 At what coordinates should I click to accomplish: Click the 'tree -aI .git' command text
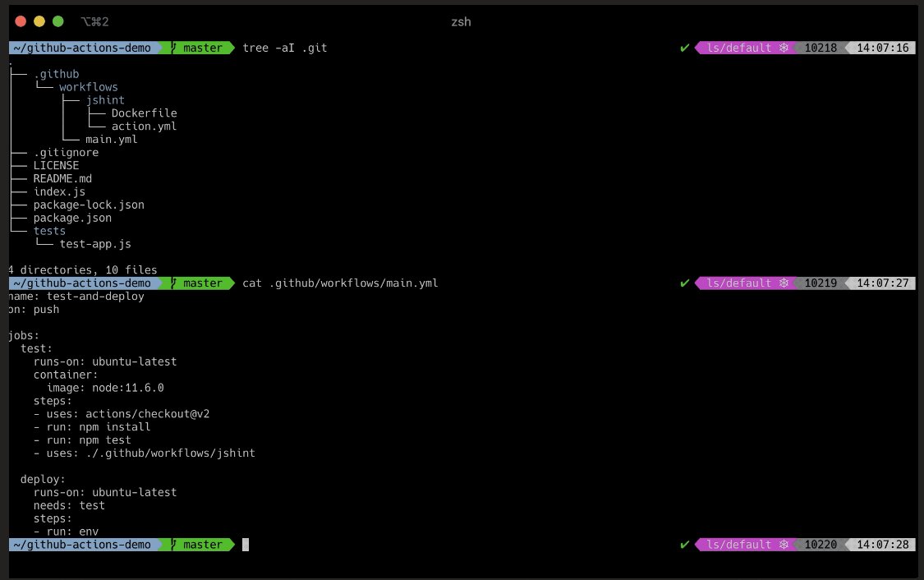(x=285, y=48)
